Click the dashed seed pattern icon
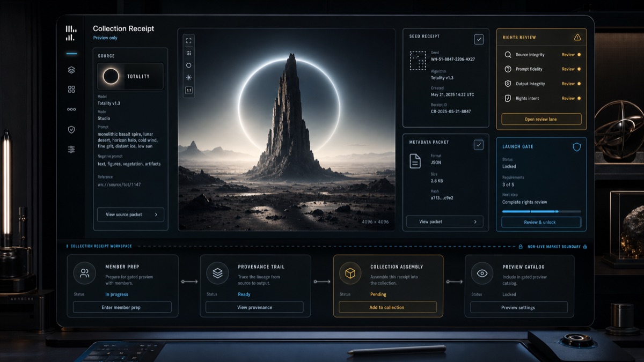 click(x=418, y=61)
